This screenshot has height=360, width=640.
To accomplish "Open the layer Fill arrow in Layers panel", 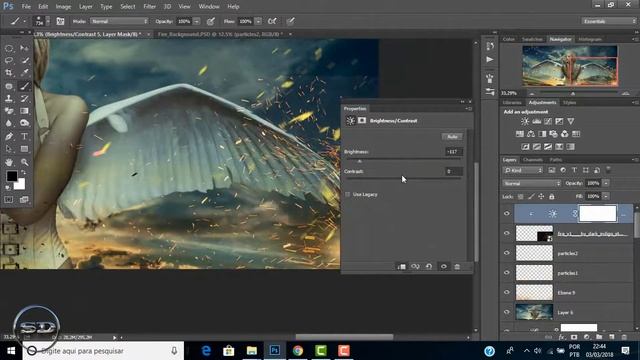I will pos(606,196).
